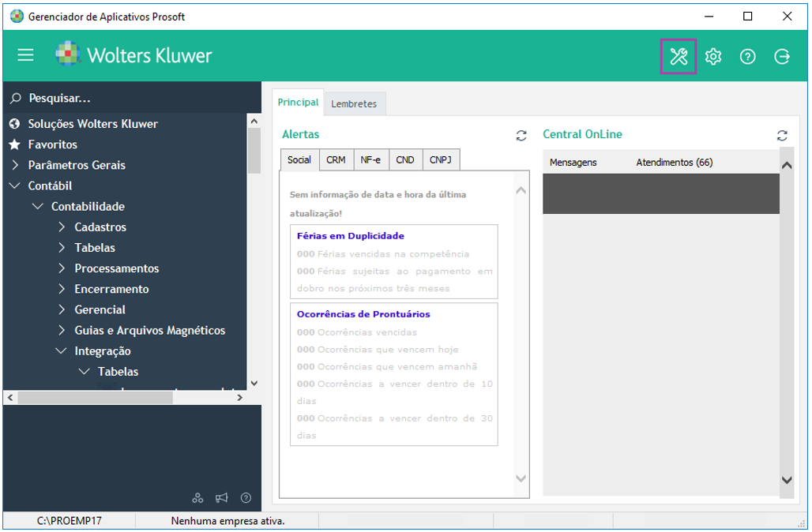The image size is (812, 532).
Task: Click Central OnLine scroll down arrow
Action: 787,480
